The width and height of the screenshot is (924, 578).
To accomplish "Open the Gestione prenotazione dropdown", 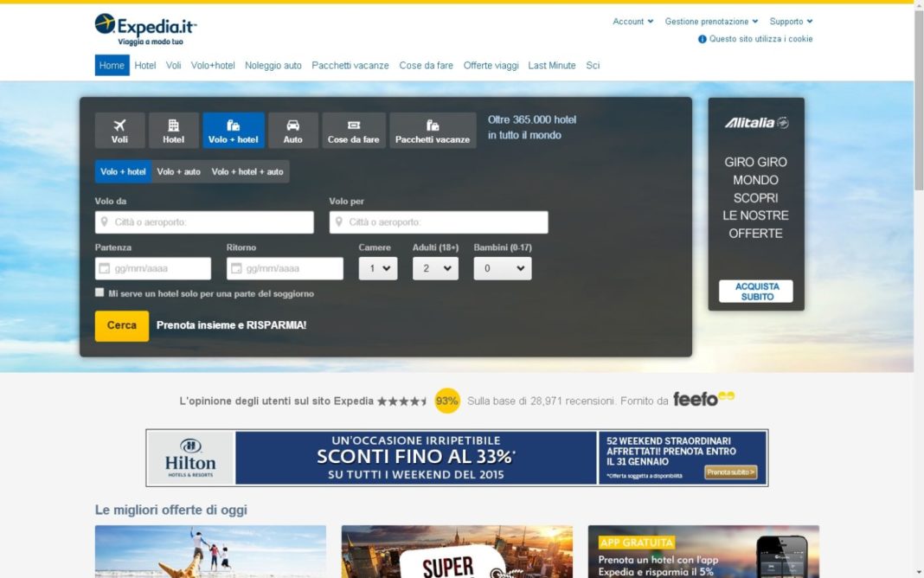I will [711, 22].
